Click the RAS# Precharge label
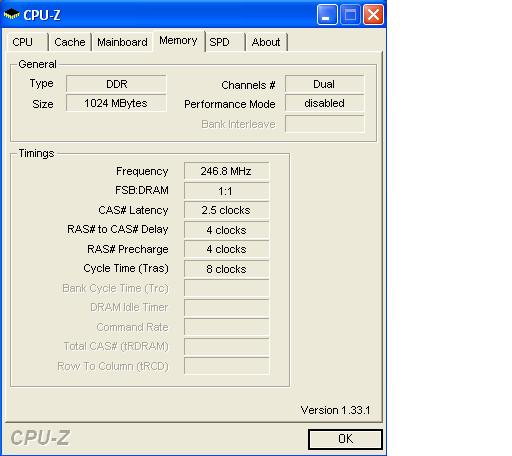This screenshot has width=512, height=456. point(128,249)
